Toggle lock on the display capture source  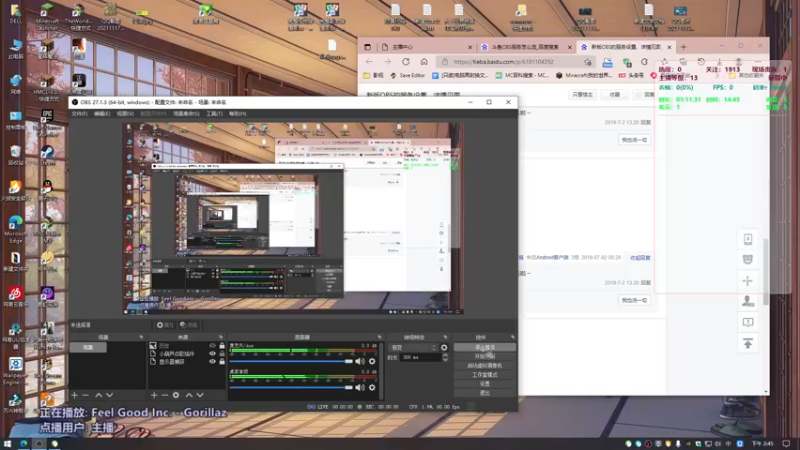pyautogui.click(x=222, y=362)
